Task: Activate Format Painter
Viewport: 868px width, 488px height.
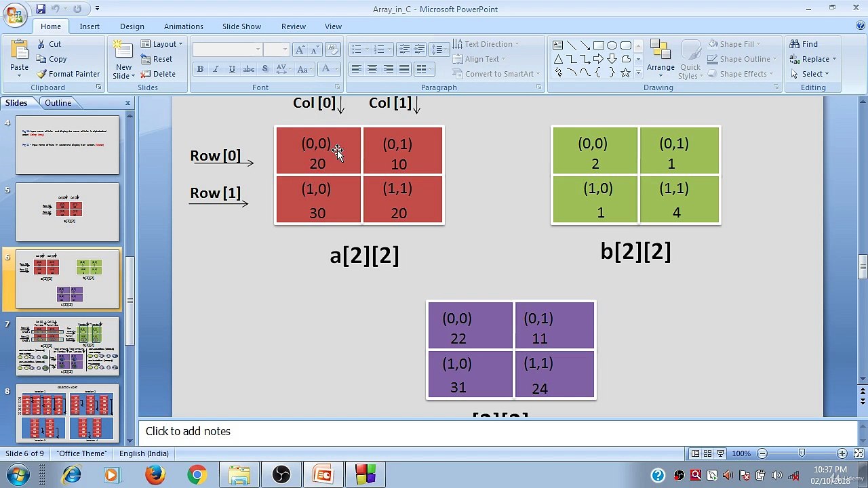Action: pos(68,74)
